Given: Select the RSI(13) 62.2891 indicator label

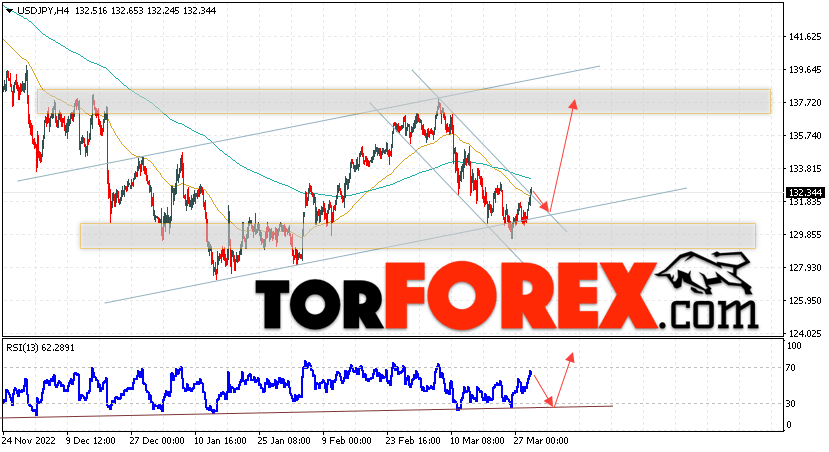Looking at the screenshot, I should tap(40, 348).
